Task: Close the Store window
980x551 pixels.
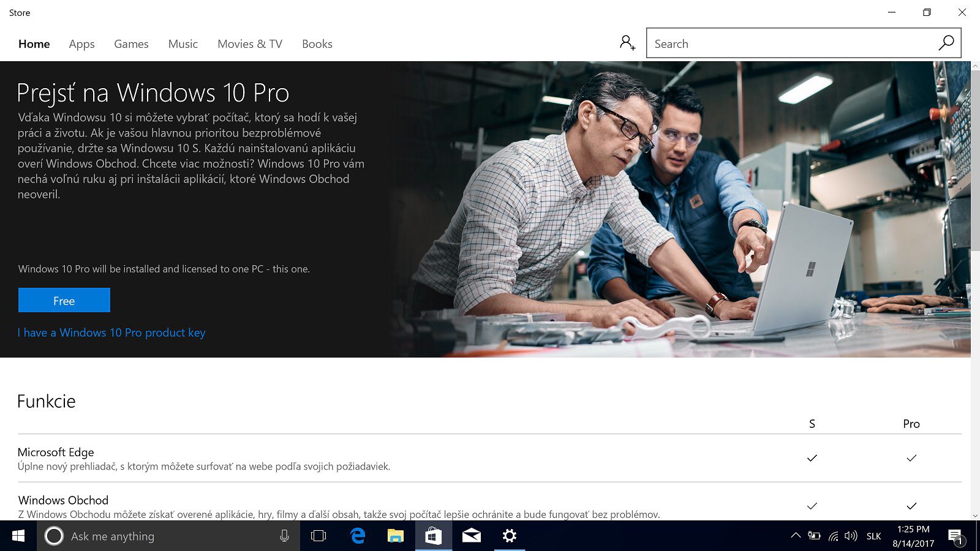Action: point(962,12)
